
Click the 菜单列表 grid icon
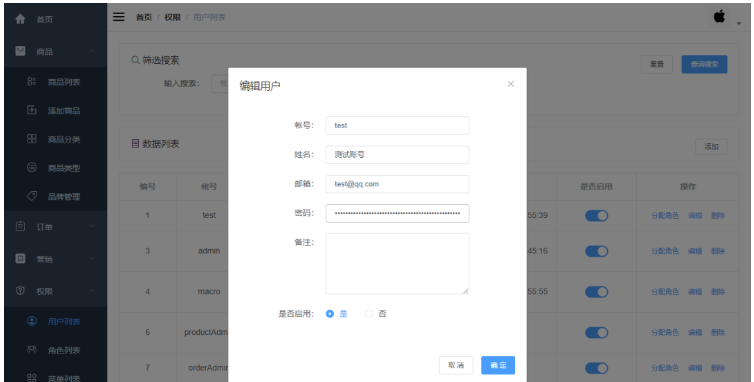pyautogui.click(x=32, y=378)
